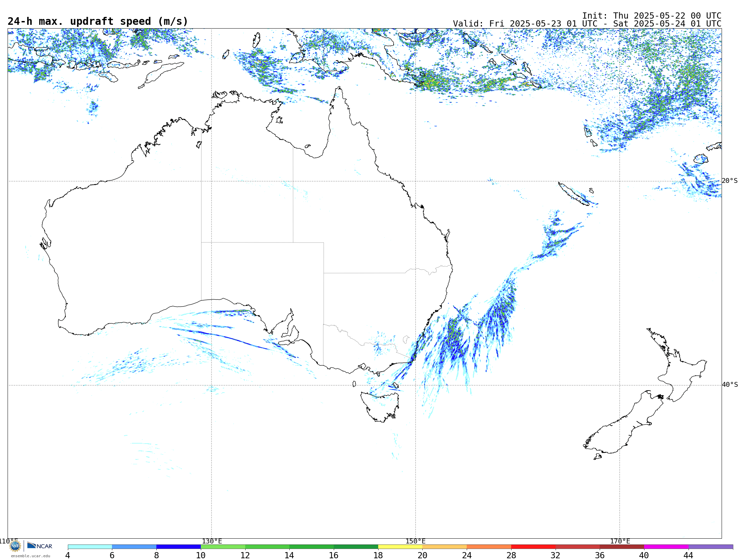Viewport: 744px width, 560px height.
Task: Click the 'Init: Thu 2025-05-22 00 UTC' line
Action: tap(652, 16)
